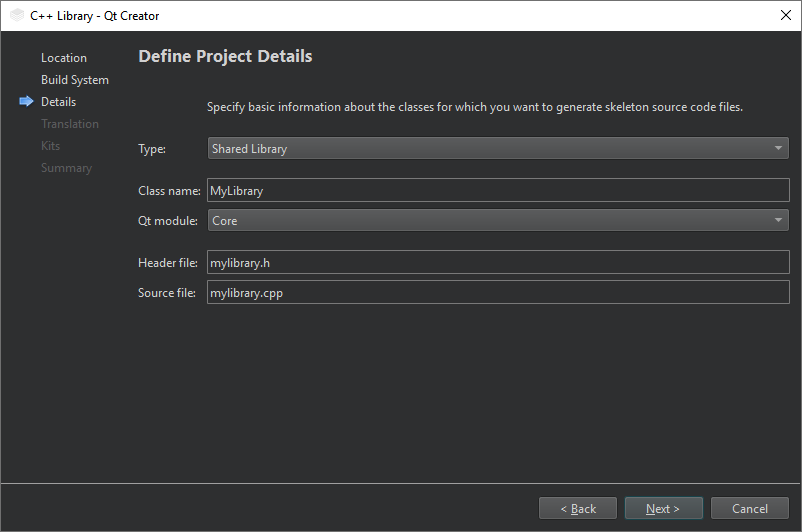Open the Type combo box showing Shared Library

(490, 149)
